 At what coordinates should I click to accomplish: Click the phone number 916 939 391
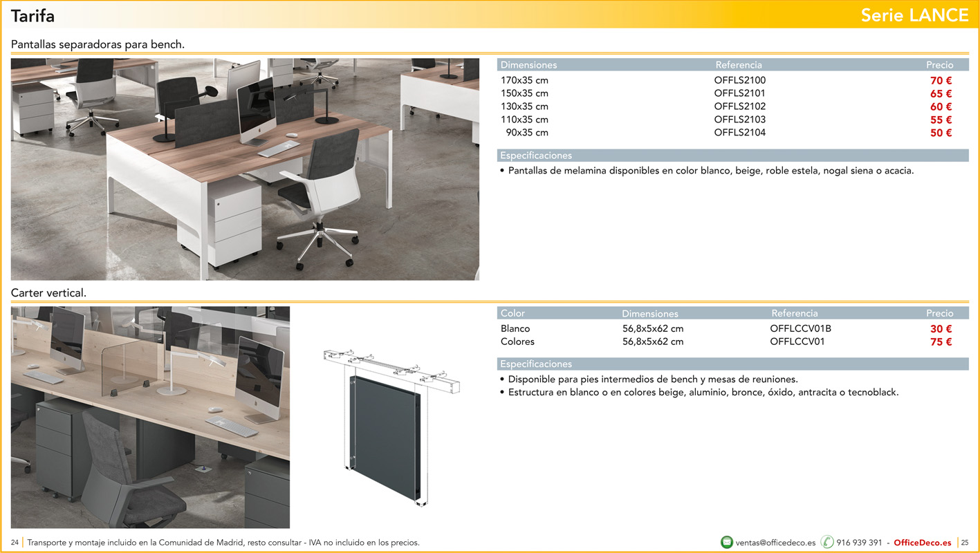tap(859, 543)
